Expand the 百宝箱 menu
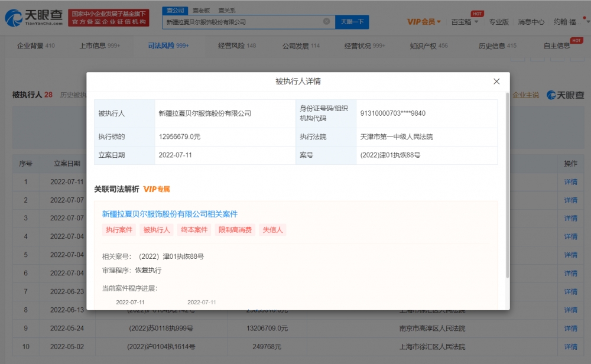The width and height of the screenshot is (591, 364). point(465,22)
